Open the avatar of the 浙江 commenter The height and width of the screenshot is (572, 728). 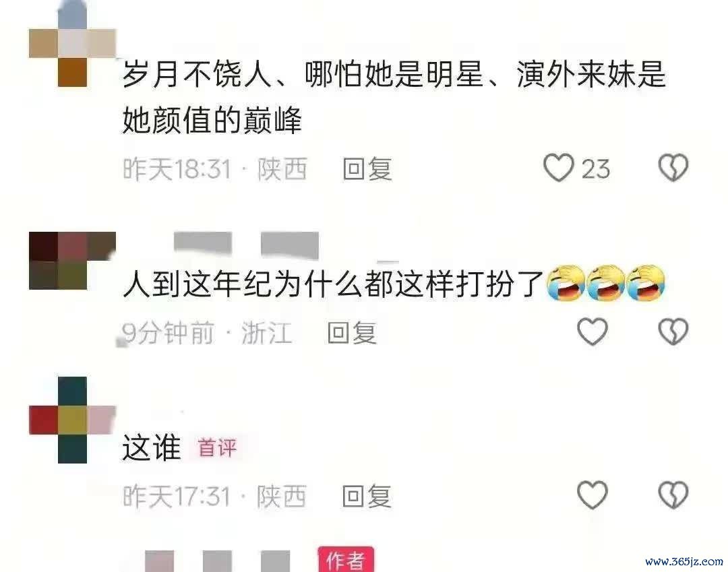72,261
